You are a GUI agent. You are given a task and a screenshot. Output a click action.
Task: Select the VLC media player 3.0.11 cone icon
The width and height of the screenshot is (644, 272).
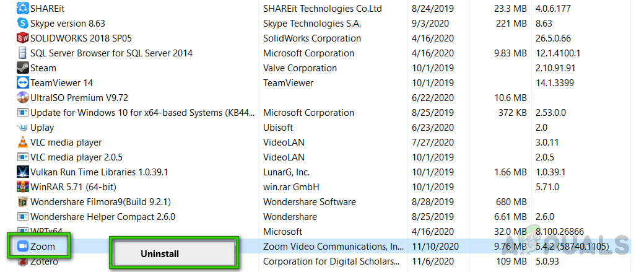coord(22,143)
